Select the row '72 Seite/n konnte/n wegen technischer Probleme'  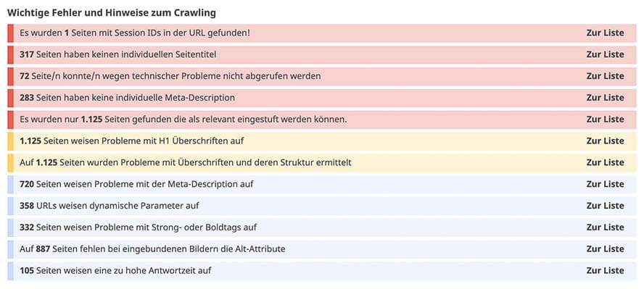tap(322, 76)
